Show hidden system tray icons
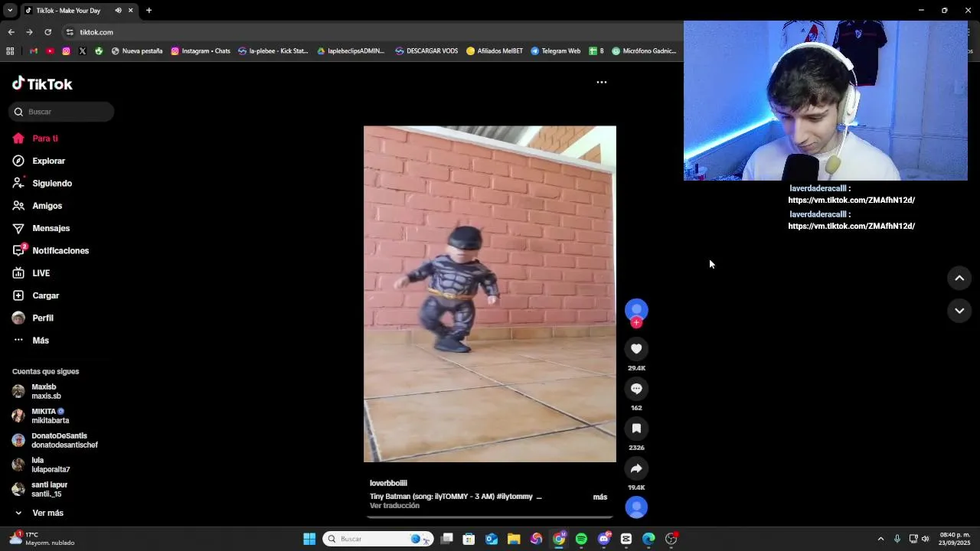 [x=880, y=540]
